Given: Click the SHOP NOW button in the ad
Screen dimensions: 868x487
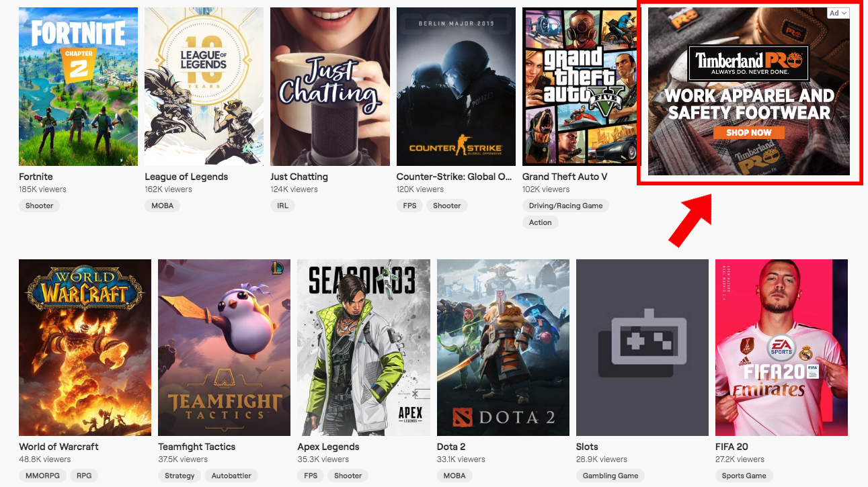Looking at the screenshot, I should tap(749, 132).
